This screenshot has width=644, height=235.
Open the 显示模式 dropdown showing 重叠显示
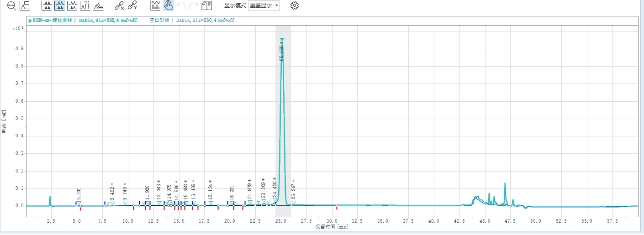pos(264,6)
